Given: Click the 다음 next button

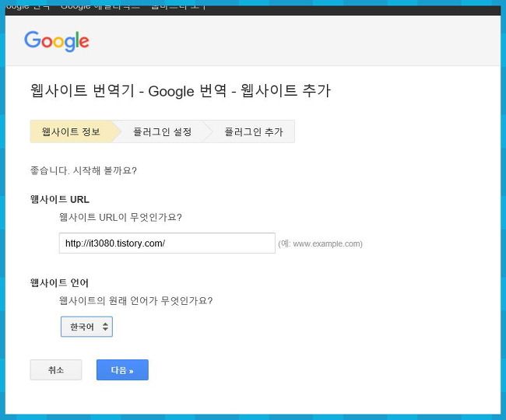Looking at the screenshot, I should pyautogui.click(x=122, y=369).
